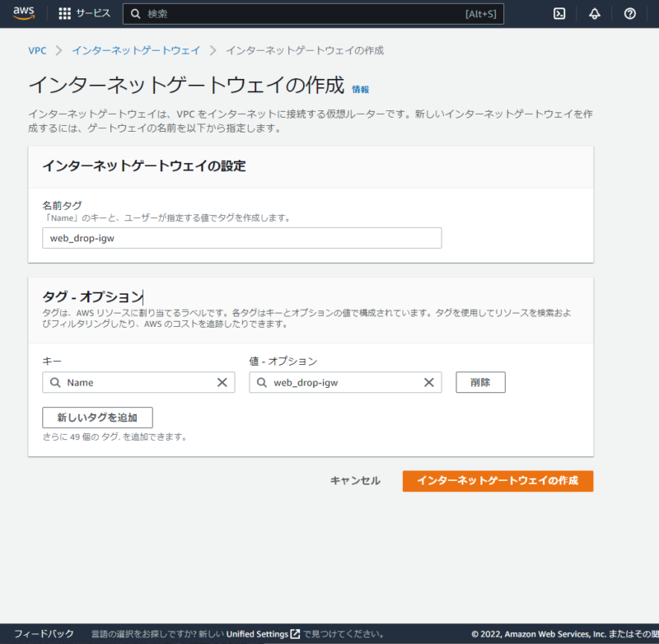Go to VPC breadcrumb link
Image resolution: width=659 pixels, height=644 pixels.
(x=37, y=50)
